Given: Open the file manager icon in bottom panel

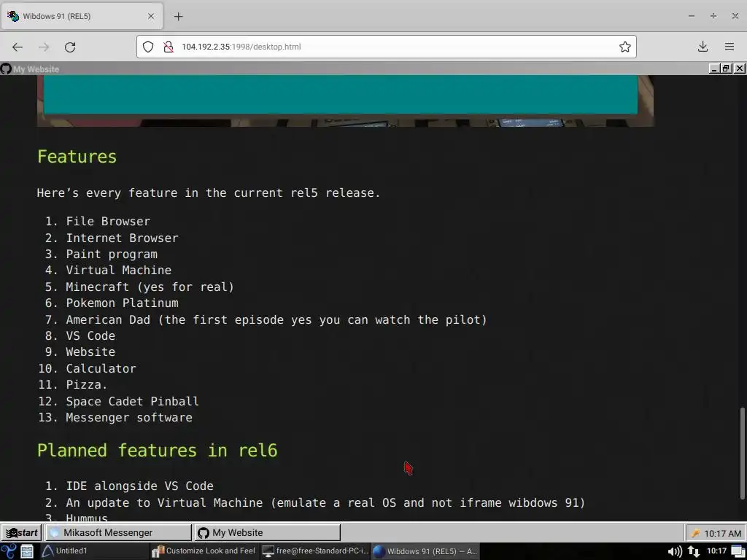Looking at the screenshot, I should [x=27, y=551].
